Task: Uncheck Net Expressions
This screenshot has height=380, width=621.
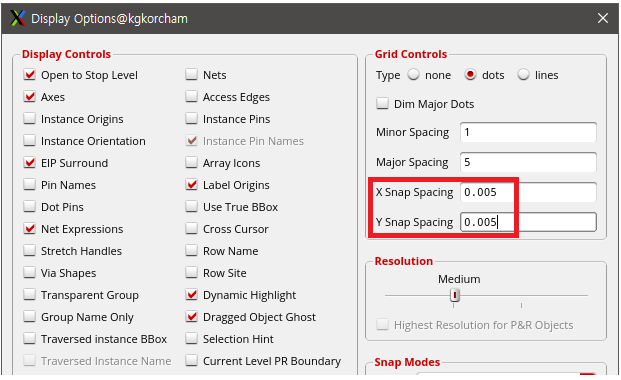Action: pos(29,229)
